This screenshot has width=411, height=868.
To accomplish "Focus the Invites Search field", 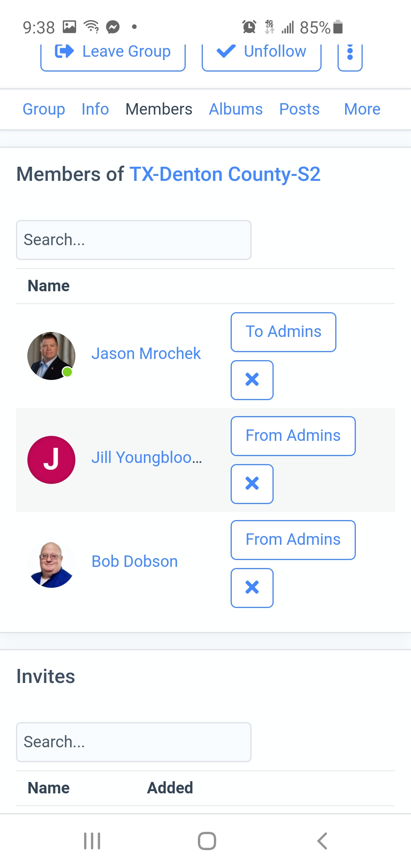I will tap(134, 742).
